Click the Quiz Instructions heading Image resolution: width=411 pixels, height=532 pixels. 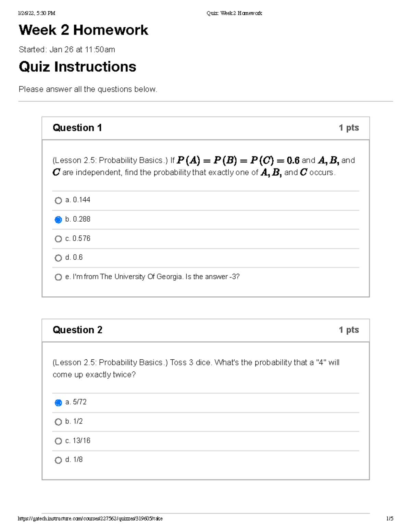[77, 67]
